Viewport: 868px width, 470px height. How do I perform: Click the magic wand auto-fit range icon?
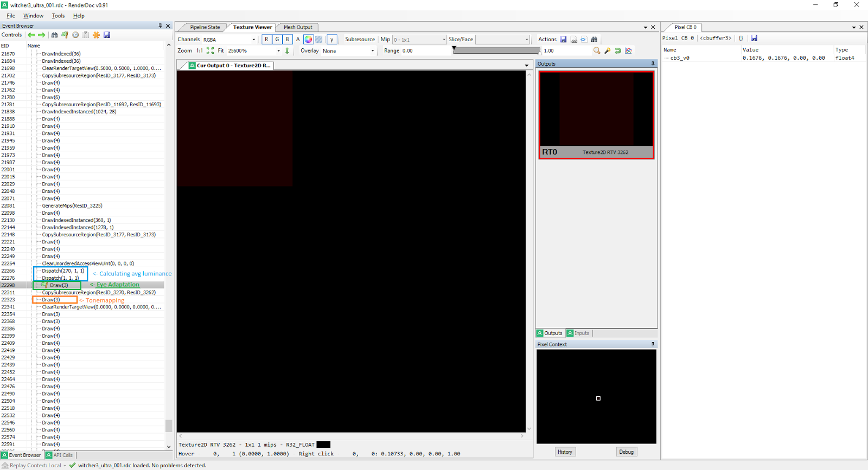coord(608,51)
